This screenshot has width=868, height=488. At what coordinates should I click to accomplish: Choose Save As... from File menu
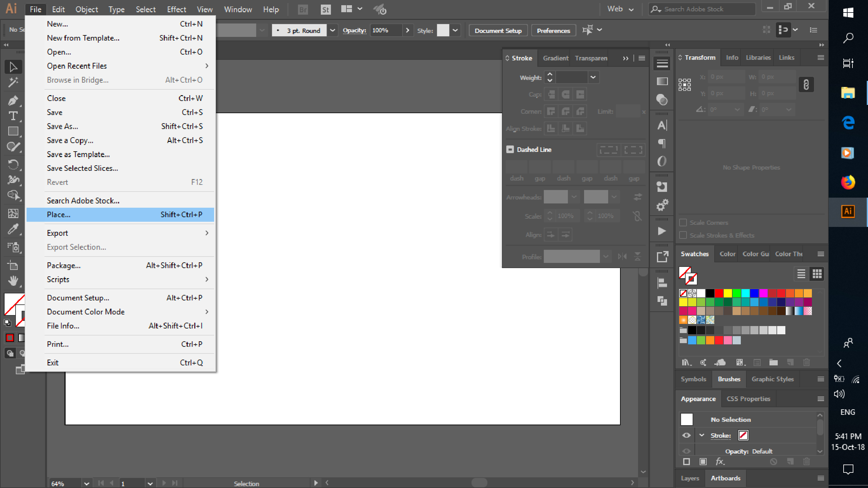coord(120,126)
